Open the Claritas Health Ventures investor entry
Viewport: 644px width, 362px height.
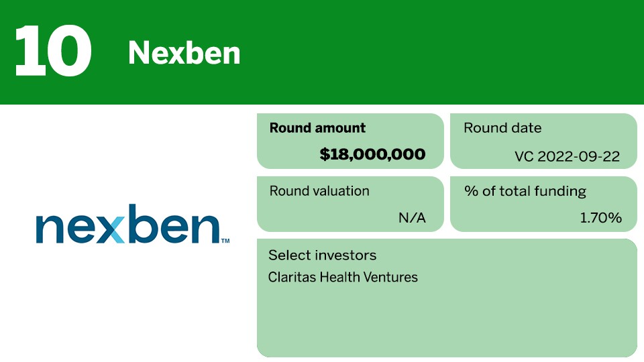pos(343,277)
